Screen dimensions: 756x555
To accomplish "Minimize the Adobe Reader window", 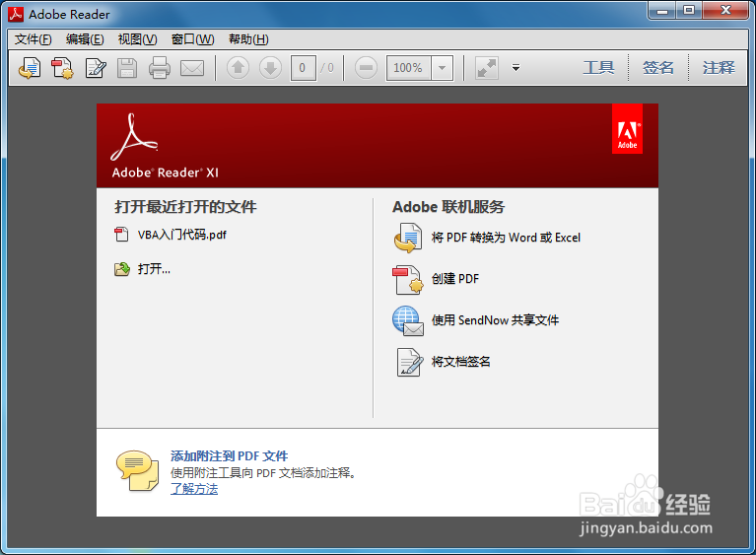I will [x=663, y=11].
